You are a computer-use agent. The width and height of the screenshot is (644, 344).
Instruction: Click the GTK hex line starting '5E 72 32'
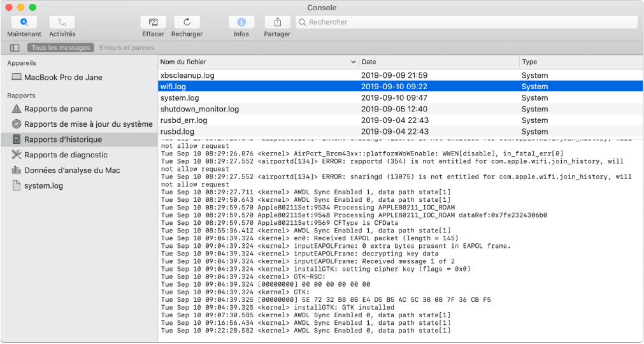pyautogui.click(x=326, y=299)
